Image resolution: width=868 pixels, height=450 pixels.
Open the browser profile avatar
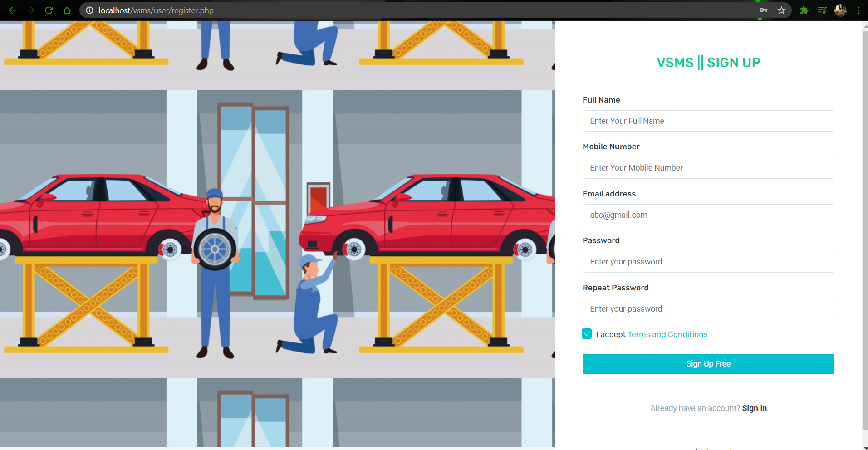click(x=840, y=10)
